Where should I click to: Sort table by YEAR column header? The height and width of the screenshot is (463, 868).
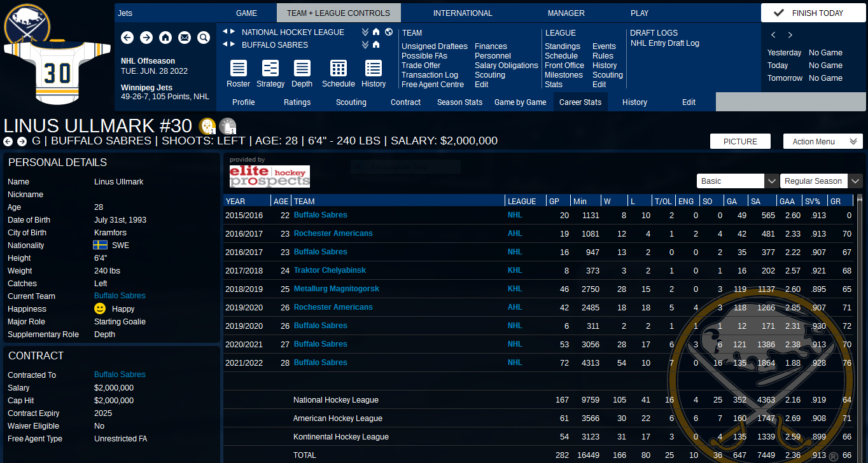click(247, 201)
